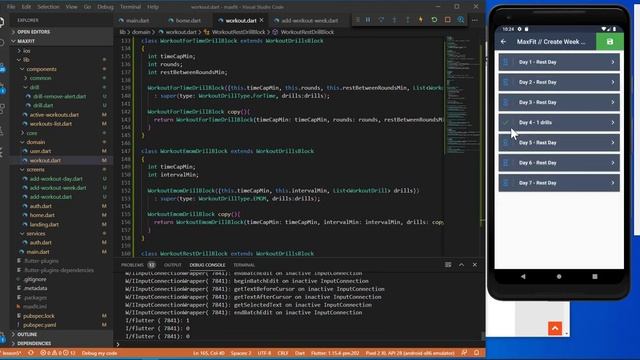Close the bottom panel
The image size is (640, 360).
tap(475, 265)
